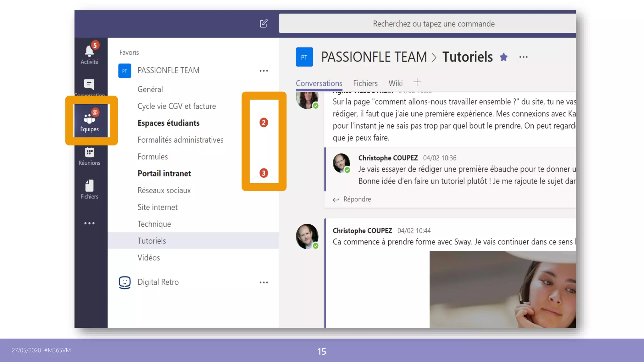Click the compose new message icon
The width and height of the screenshot is (644, 362).
click(264, 24)
